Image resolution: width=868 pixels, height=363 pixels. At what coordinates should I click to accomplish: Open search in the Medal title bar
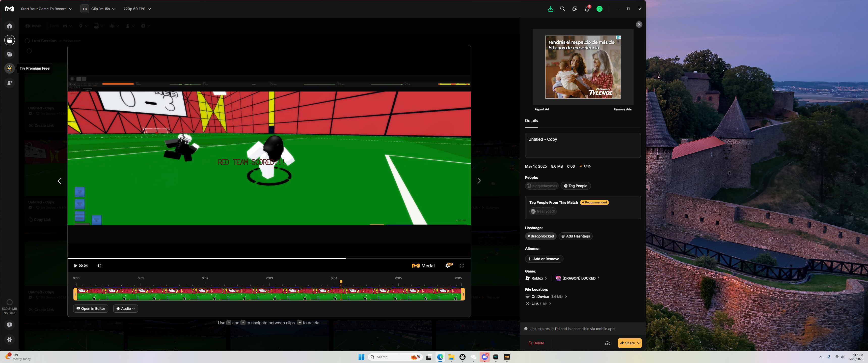point(562,9)
